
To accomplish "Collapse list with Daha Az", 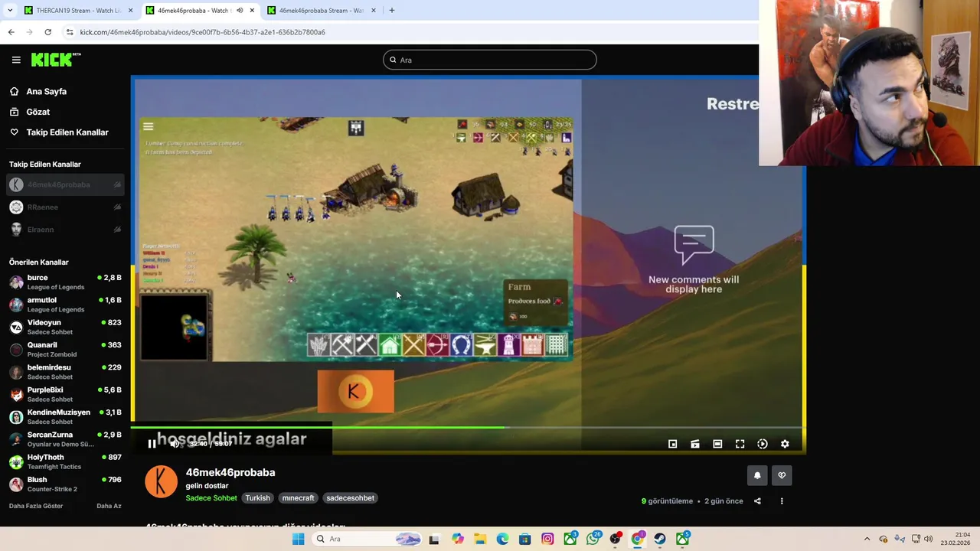I will click(x=109, y=506).
